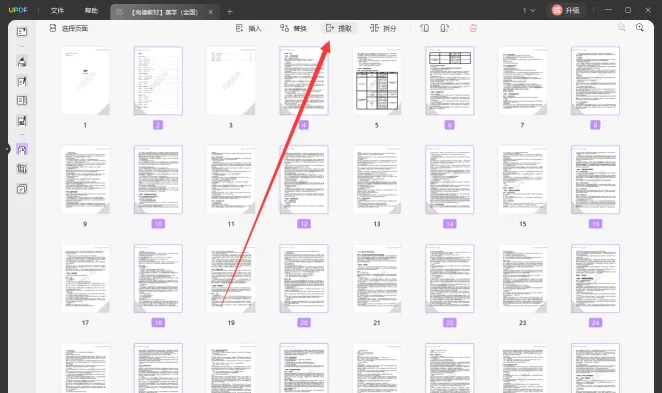Viewport: 662px width, 393px height.
Task: Open the Insert (插入) page tool
Action: [249, 28]
